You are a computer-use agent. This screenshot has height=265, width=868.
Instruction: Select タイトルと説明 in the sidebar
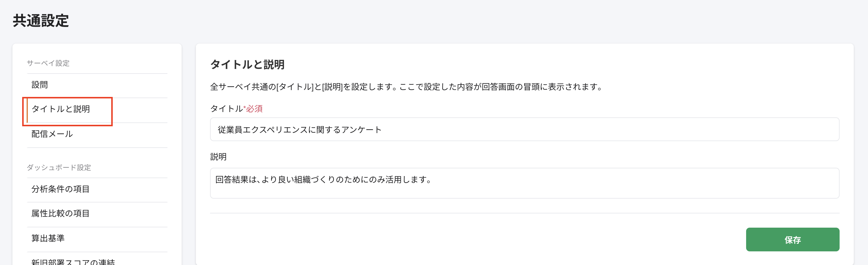(62, 109)
